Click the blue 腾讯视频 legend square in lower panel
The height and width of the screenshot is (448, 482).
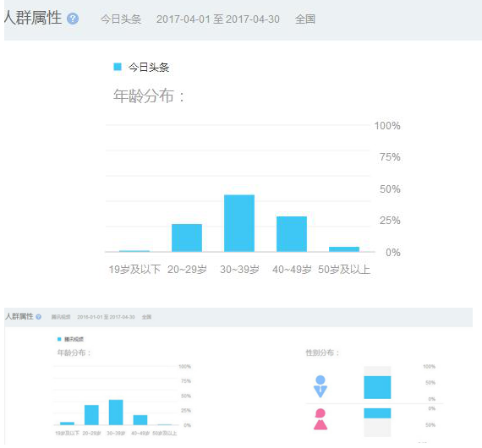59,339
